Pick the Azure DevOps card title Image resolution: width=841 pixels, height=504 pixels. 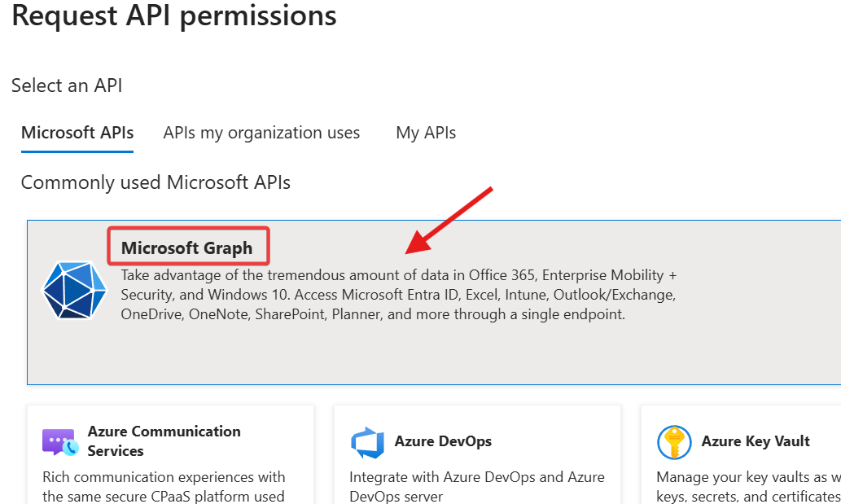443,441
